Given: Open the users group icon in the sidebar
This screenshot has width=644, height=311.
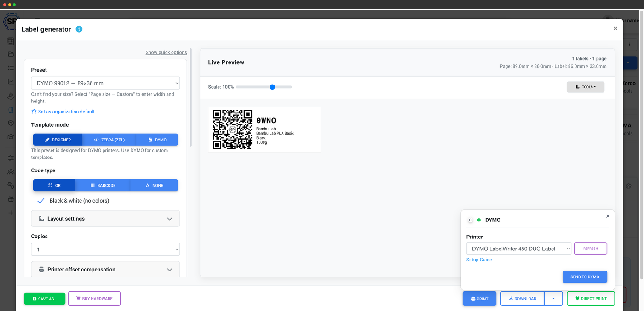Looking at the screenshot, I should coord(11,172).
